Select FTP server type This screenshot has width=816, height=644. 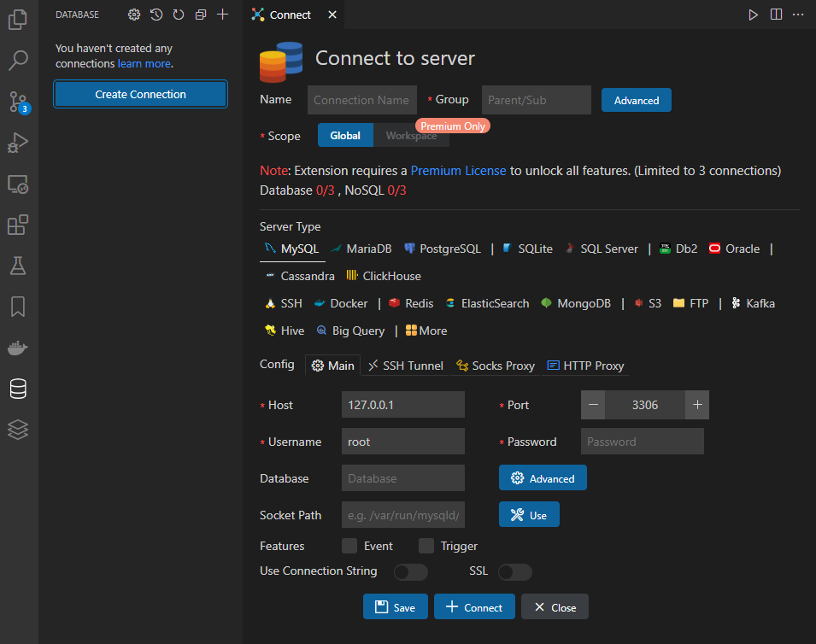point(690,303)
